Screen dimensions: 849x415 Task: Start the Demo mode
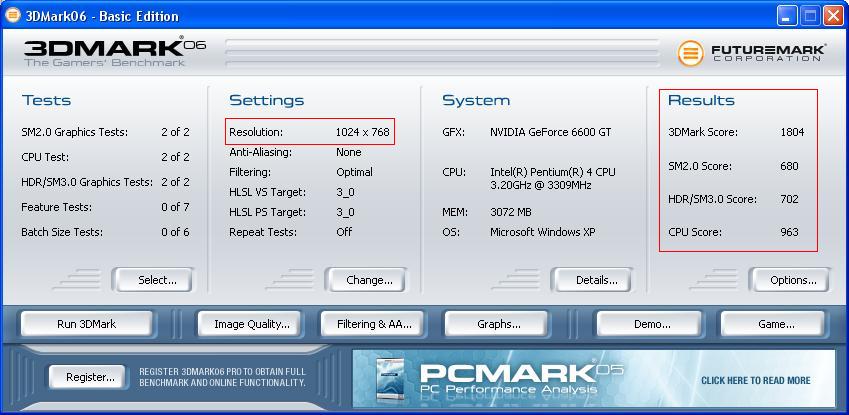click(651, 324)
